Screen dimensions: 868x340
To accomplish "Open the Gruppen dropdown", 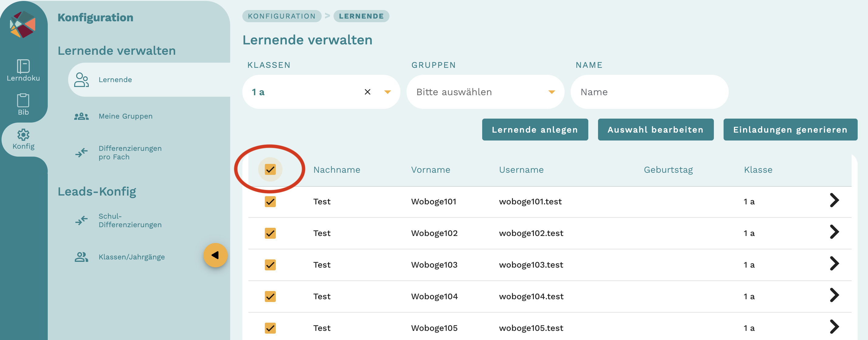I will pos(485,92).
